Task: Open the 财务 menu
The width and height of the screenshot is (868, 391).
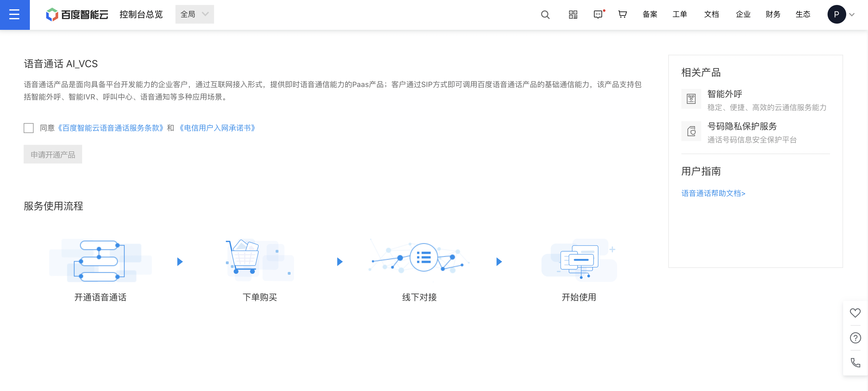Action: click(x=773, y=15)
